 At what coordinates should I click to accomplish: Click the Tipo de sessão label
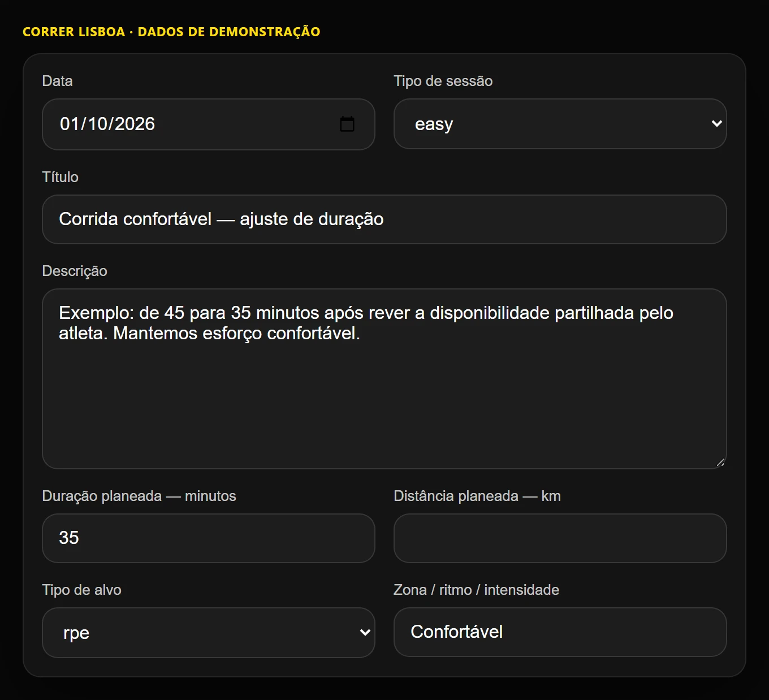pos(443,81)
